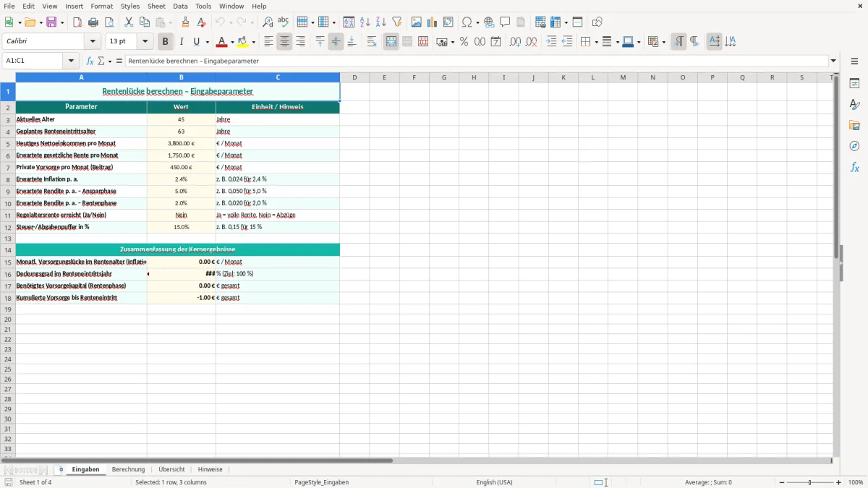Expand the Freeze Rows and Columns dropdown arrow
Image resolution: width=868 pixels, height=488 pixels.
[568, 22]
